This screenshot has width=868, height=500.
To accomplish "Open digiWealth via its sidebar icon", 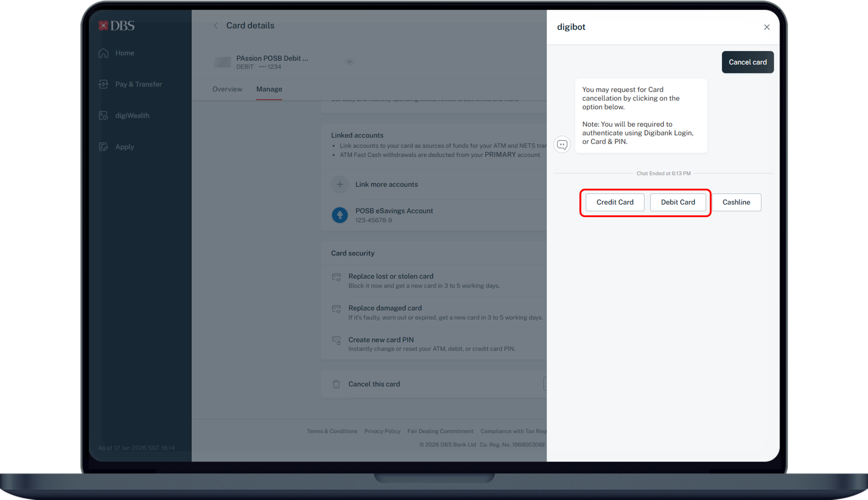I will (x=103, y=115).
